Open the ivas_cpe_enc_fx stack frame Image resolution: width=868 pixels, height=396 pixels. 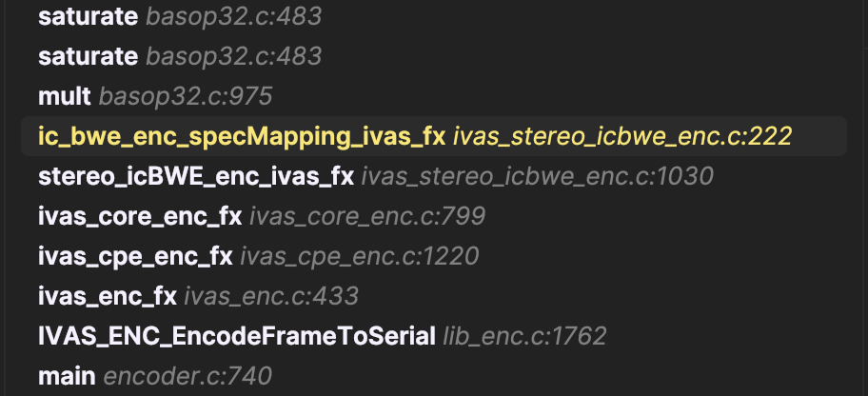tap(135, 256)
